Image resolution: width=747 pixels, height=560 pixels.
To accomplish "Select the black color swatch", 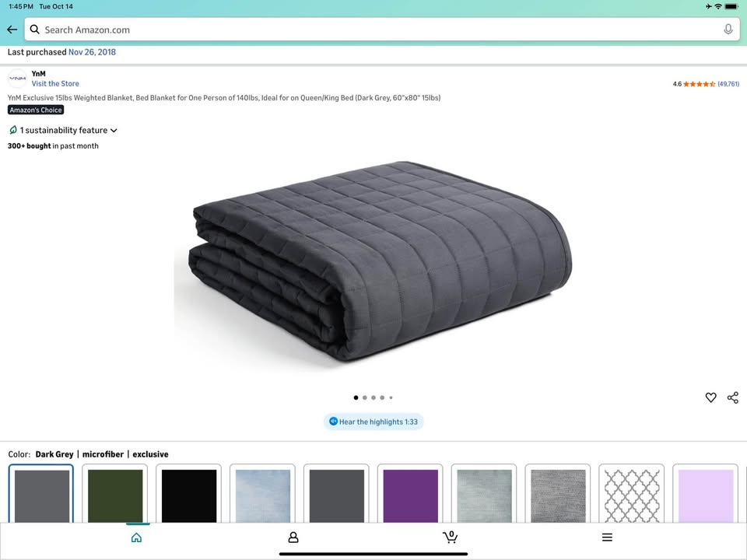I will [188, 495].
